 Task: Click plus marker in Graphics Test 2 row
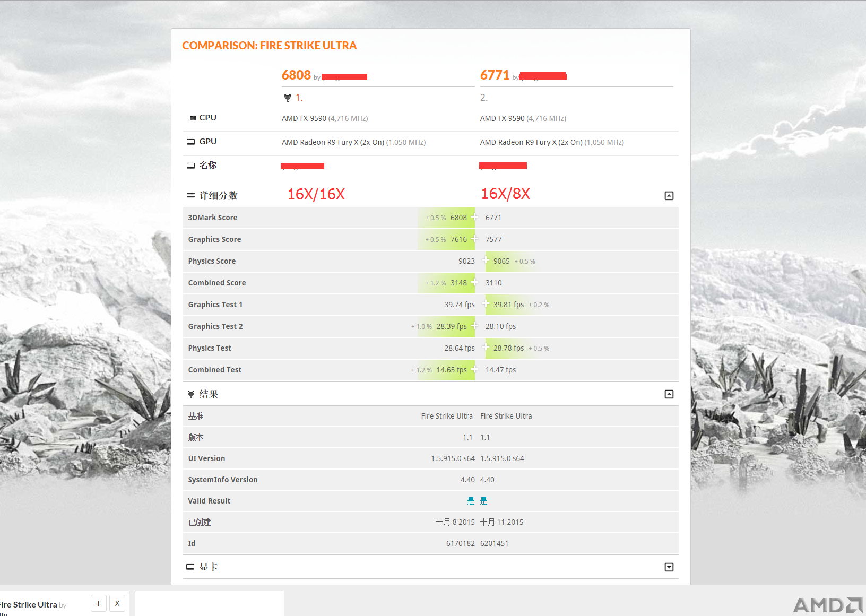(x=474, y=325)
